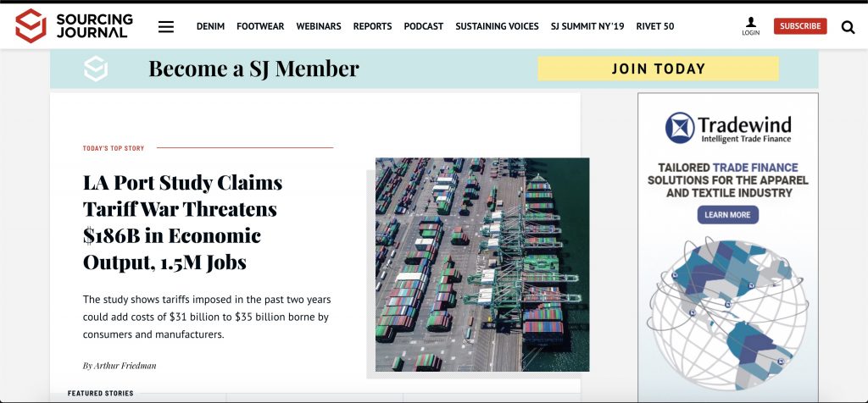The image size is (868, 403).
Task: Click the Sourcing Journal logo icon
Action: point(31,26)
